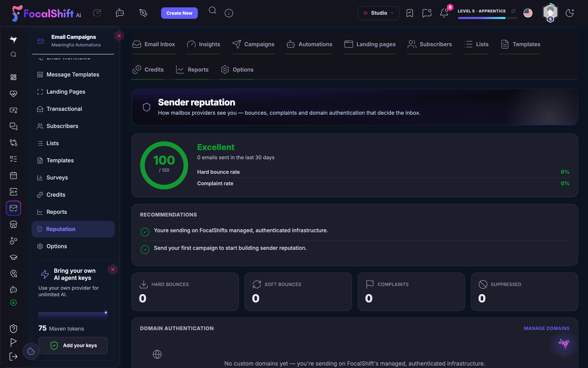Image resolution: width=588 pixels, height=368 pixels.
Task: Click the search icon in left rail
Action: (13, 55)
